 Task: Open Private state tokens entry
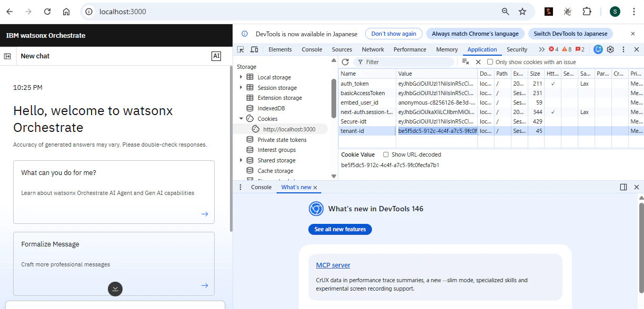tap(281, 140)
